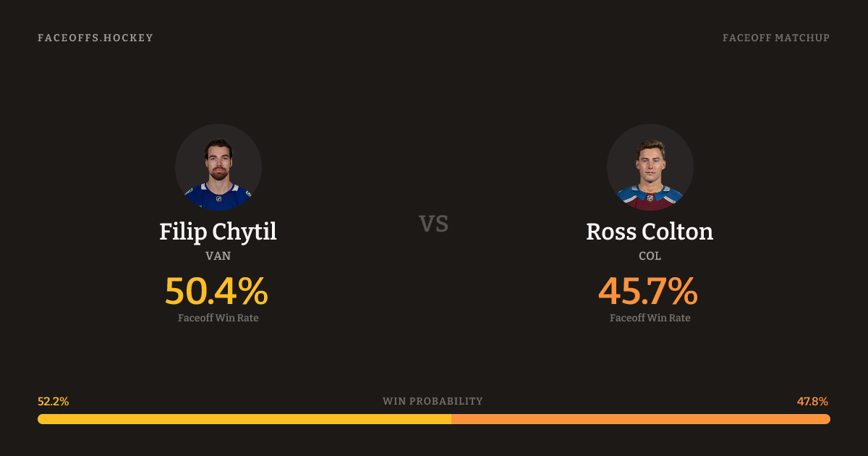
Task: Click the COL team abbreviation
Action: [650, 256]
